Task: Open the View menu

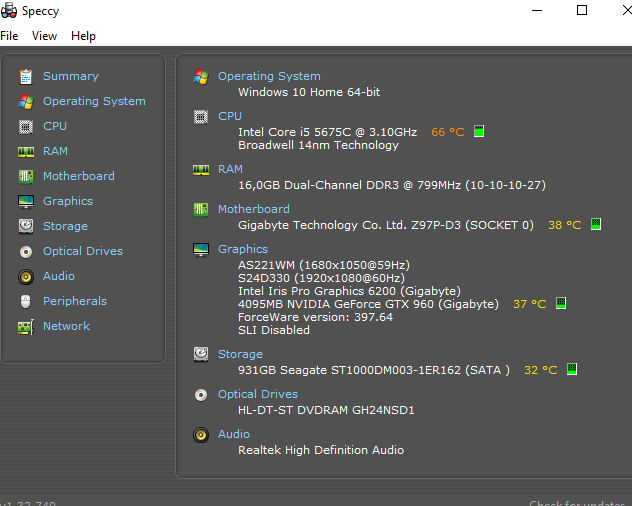Action: (44, 36)
